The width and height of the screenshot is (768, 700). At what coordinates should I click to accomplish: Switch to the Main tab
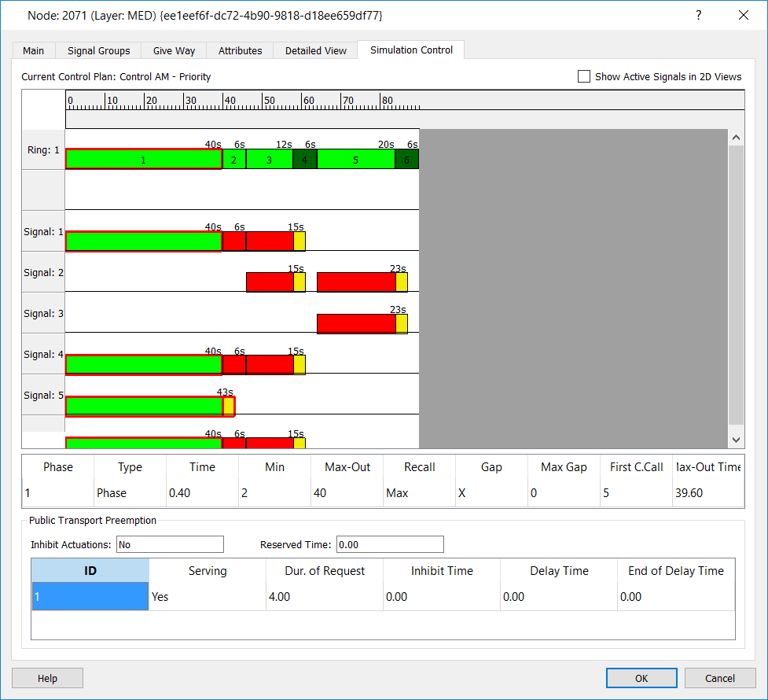[x=33, y=50]
